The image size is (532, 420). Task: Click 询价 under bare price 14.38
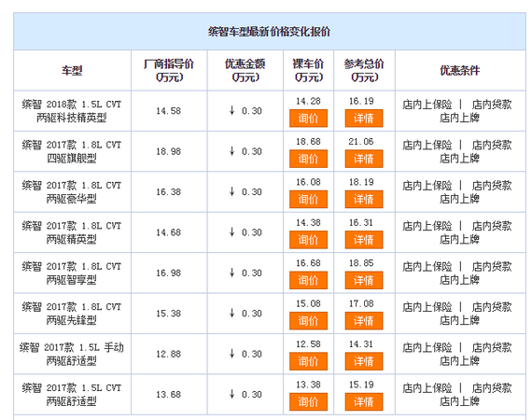[x=308, y=240]
